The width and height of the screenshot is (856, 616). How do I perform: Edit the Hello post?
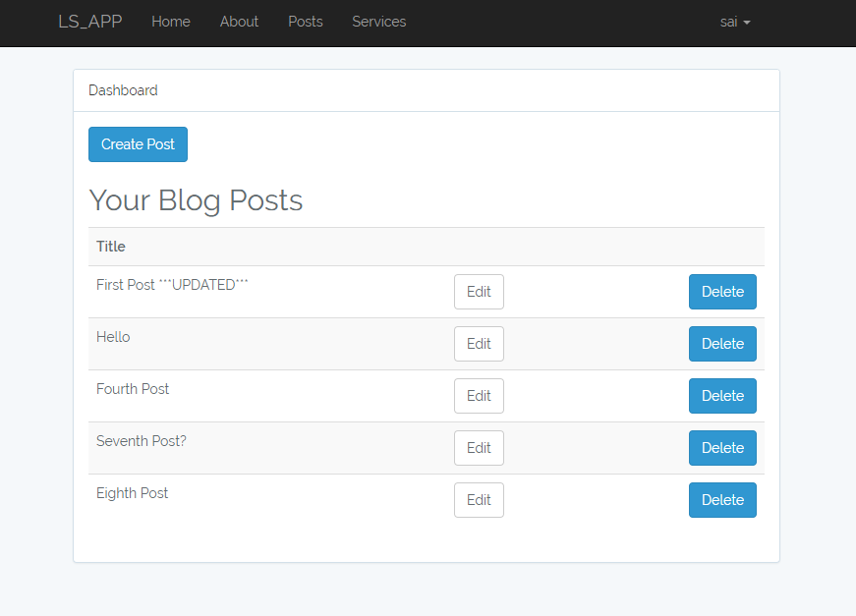tap(479, 344)
